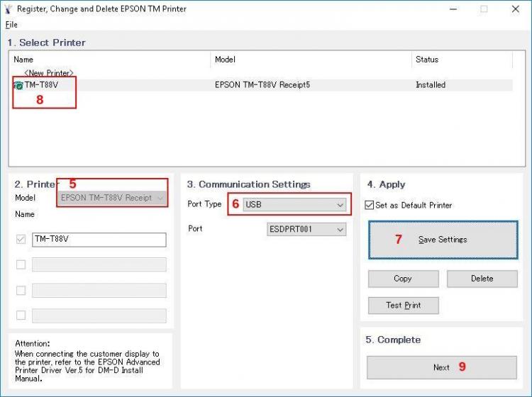
Task: Tick the third printer name checkbox
Action: [21, 291]
